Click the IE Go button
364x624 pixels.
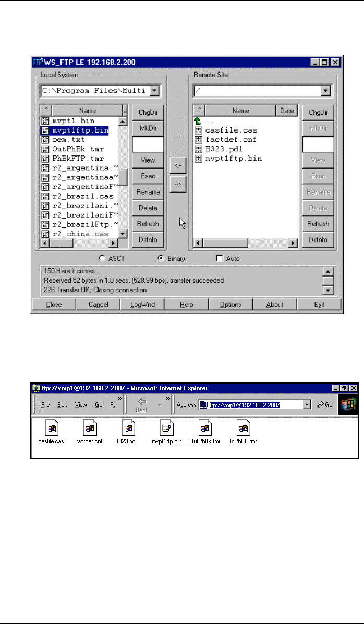click(x=324, y=405)
